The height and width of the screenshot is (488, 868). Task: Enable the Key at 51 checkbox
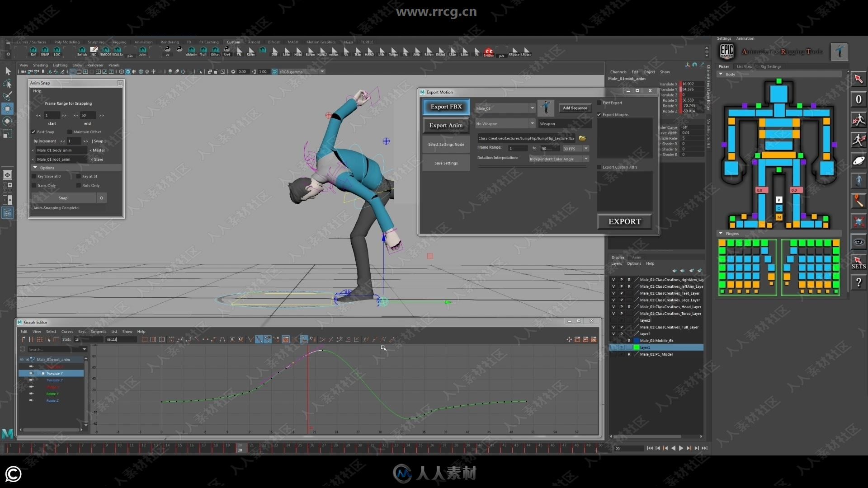click(79, 176)
